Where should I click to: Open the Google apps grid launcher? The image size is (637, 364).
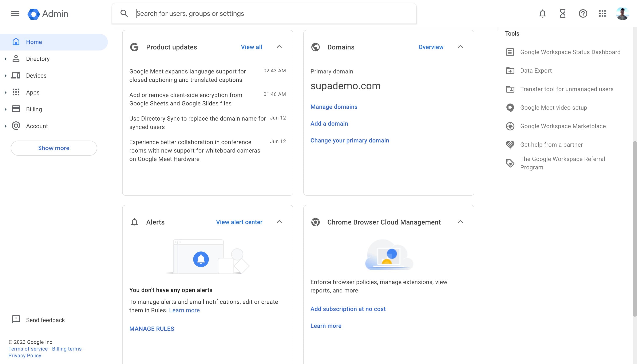602,13
